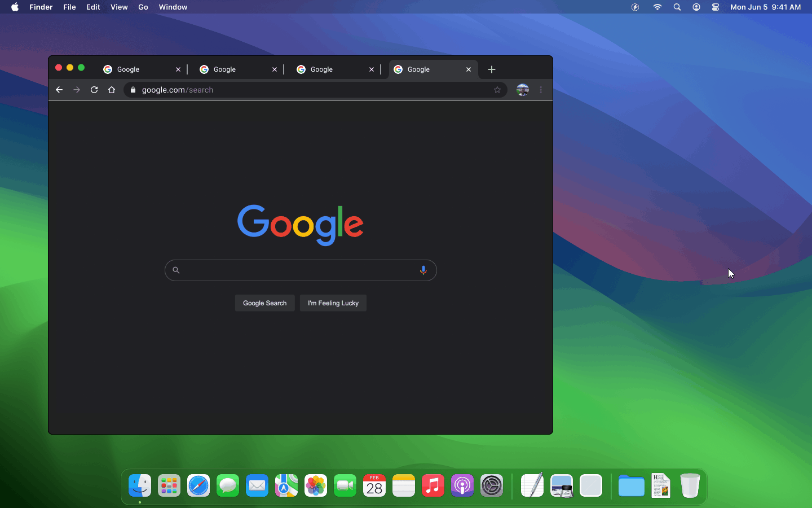Open Notes from the dock
812x508 pixels.
click(x=404, y=485)
